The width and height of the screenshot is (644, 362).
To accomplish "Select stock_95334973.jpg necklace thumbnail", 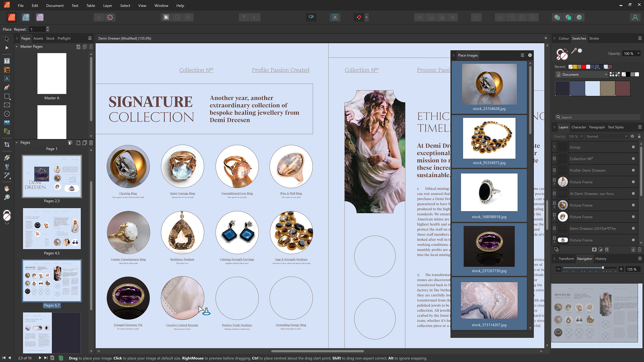I will coord(489,138).
